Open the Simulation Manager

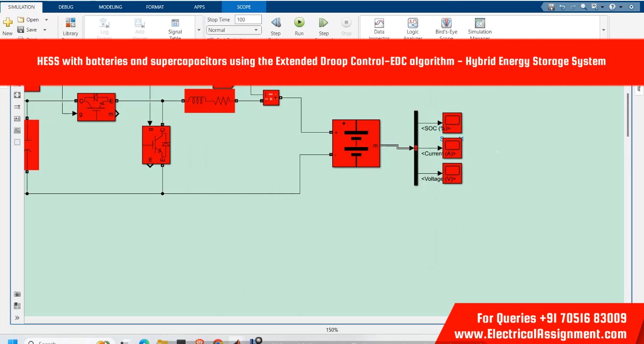480,23
